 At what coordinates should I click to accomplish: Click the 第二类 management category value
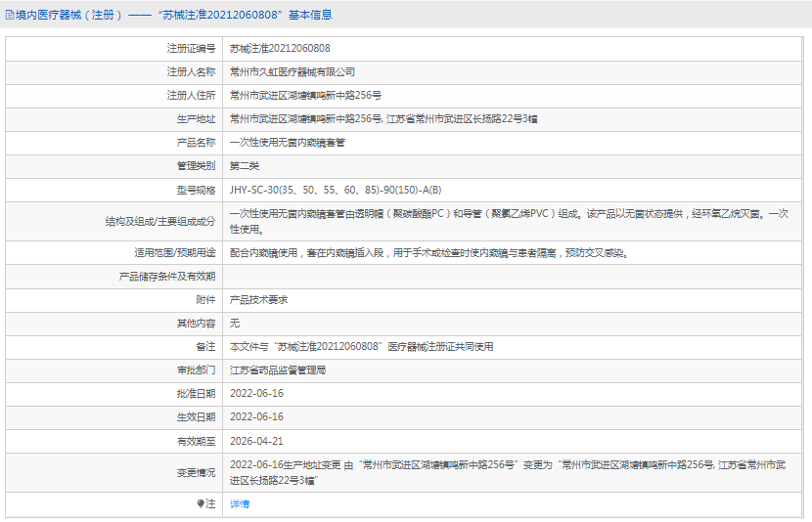[245, 166]
